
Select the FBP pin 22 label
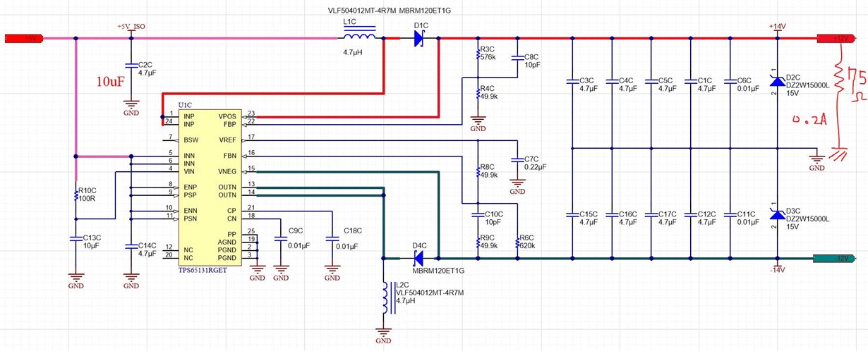pyautogui.click(x=229, y=123)
